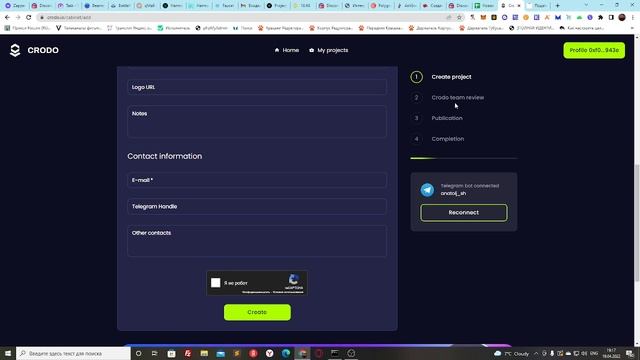Click the CRODO logo
This screenshot has height=360, width=640.
pos(34,50)
